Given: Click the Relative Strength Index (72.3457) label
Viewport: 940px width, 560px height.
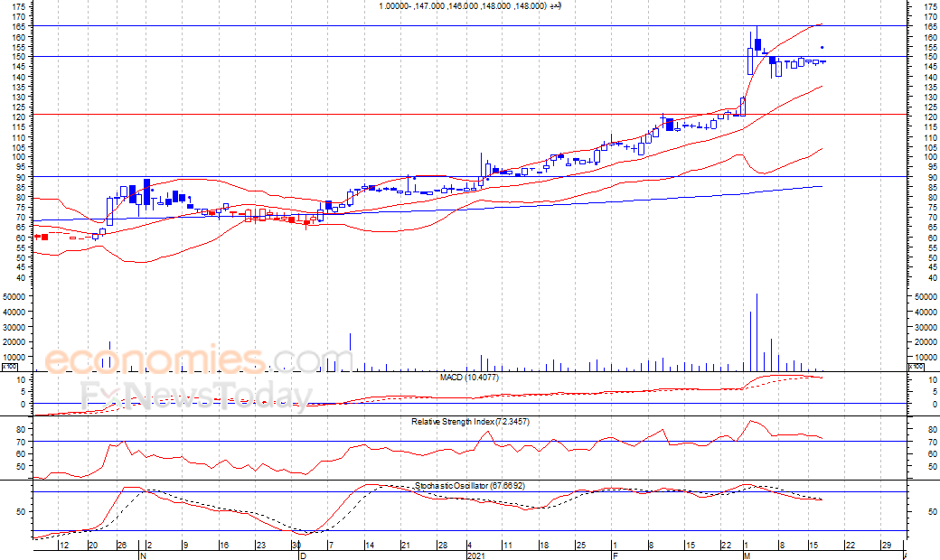Looking at the screenshot, I should click(x=470, y=422).
